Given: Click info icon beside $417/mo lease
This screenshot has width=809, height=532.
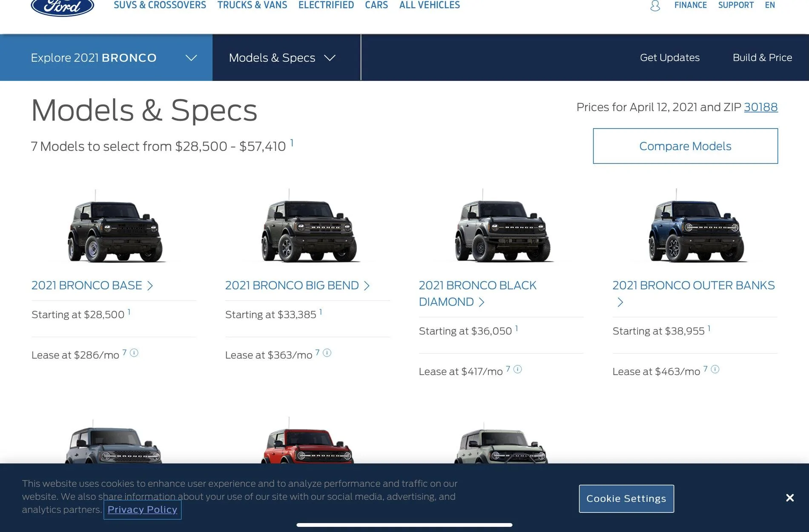Looking at the screenshot, I should point(518,369).
